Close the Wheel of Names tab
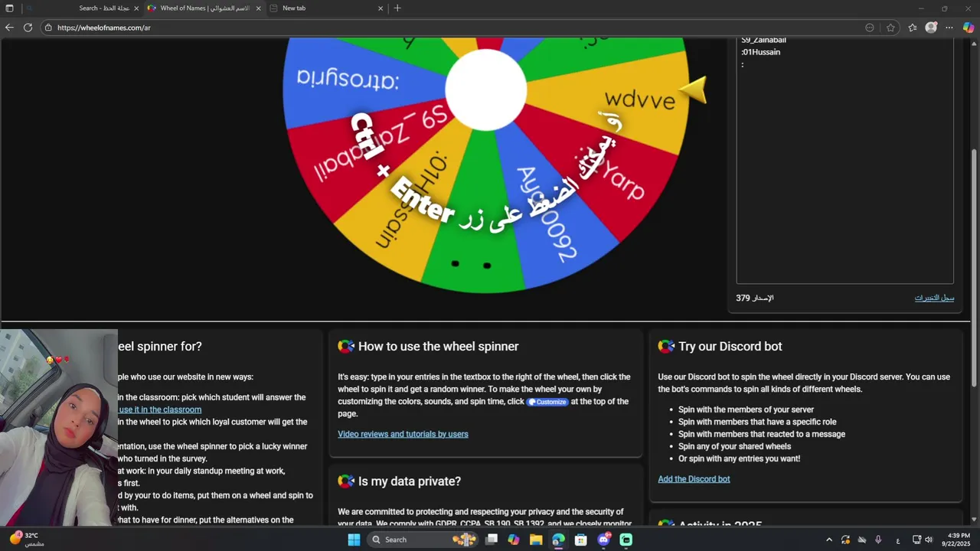Screen dimensions: 980x551 point(258,8)
